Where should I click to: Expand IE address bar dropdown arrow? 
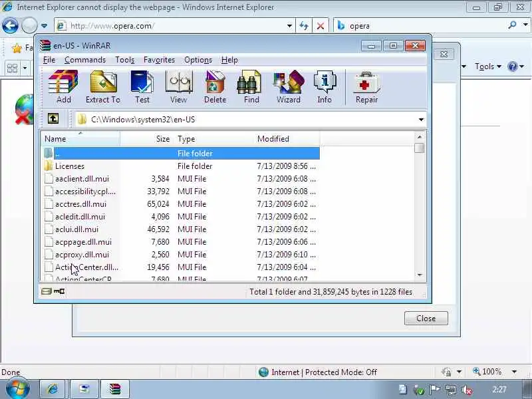point(289,26)
